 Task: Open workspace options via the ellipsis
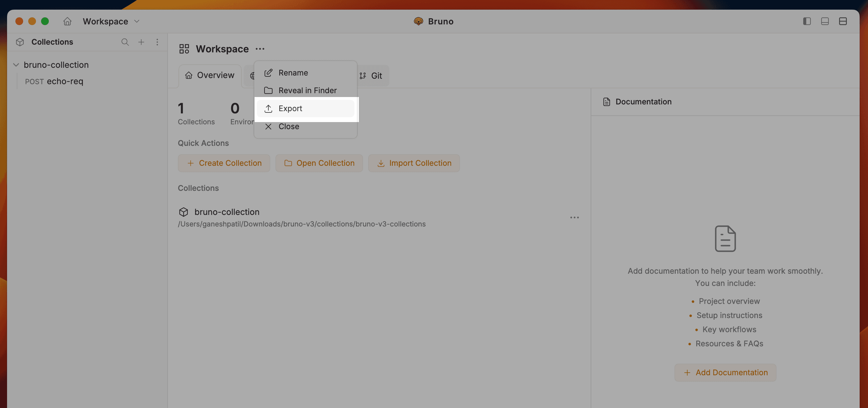(259, 49)
